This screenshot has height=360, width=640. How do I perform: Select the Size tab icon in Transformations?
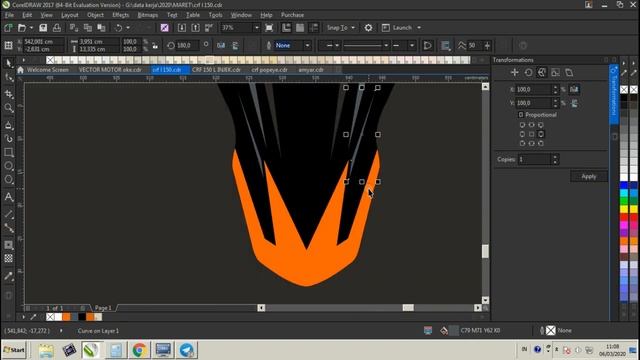555,73
